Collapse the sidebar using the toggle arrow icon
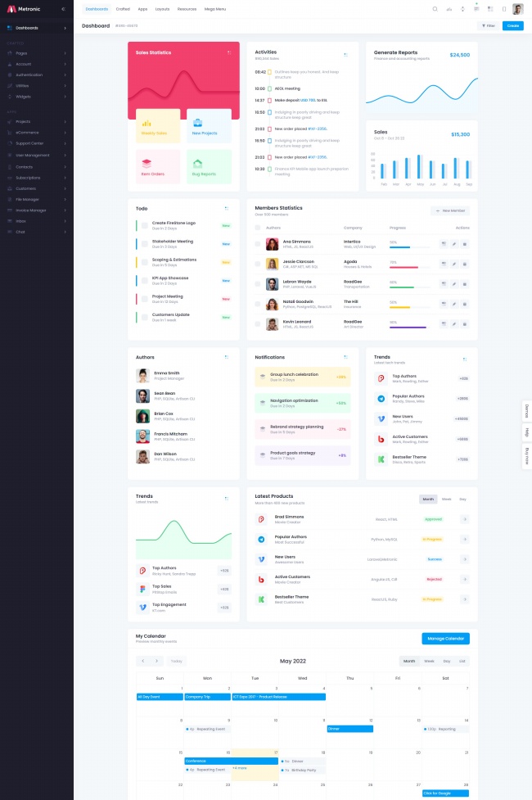The width and height of the screenshot is (532, 800). [64, 9]
